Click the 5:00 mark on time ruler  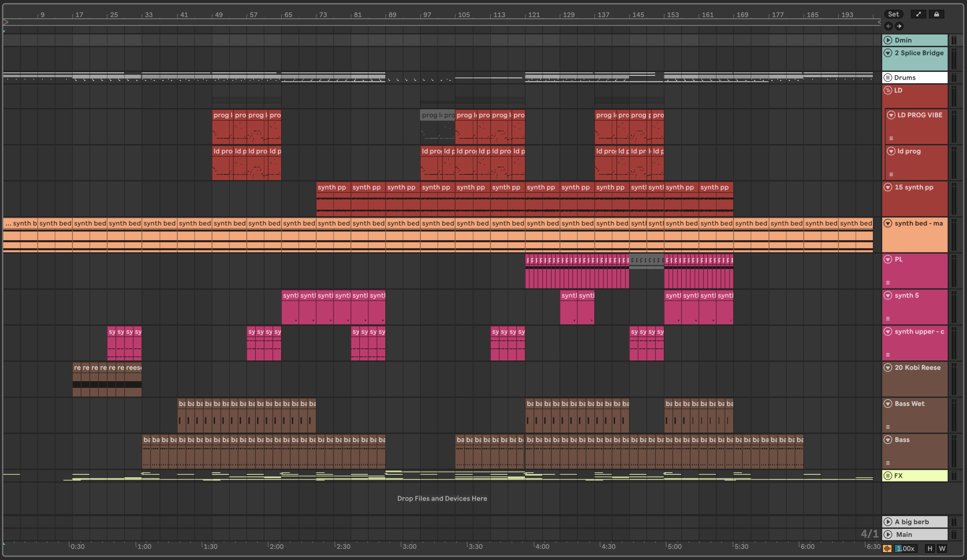click(x=674, y=546)
